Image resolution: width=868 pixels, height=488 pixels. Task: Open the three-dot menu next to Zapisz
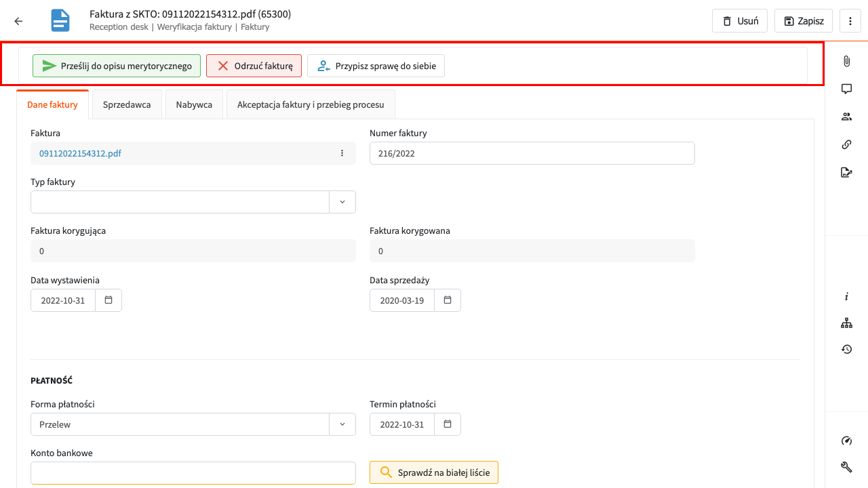tap(850, 21)
